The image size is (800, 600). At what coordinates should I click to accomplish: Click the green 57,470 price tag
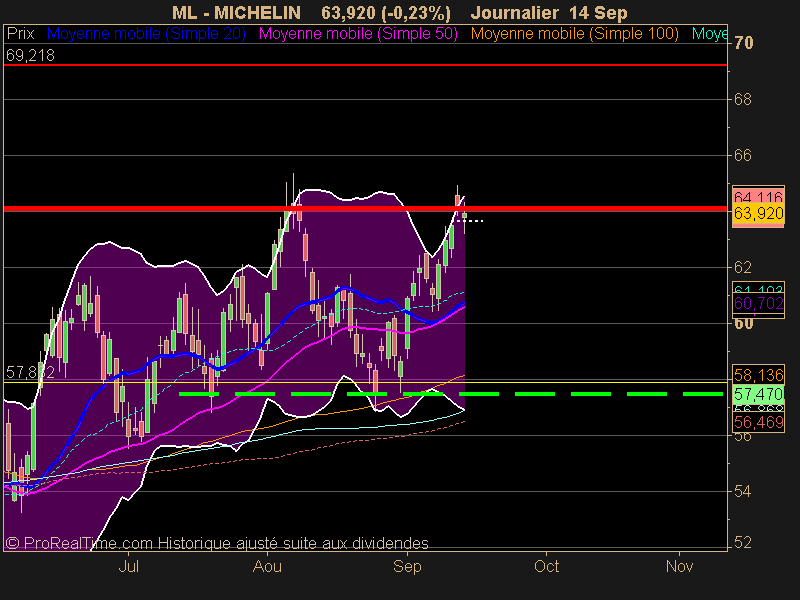(758, 394)
